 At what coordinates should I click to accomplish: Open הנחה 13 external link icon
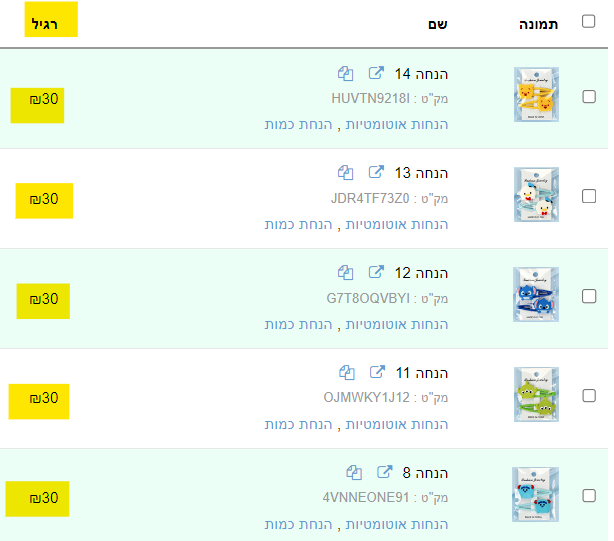pyautogui.click(x=376, y=173)
